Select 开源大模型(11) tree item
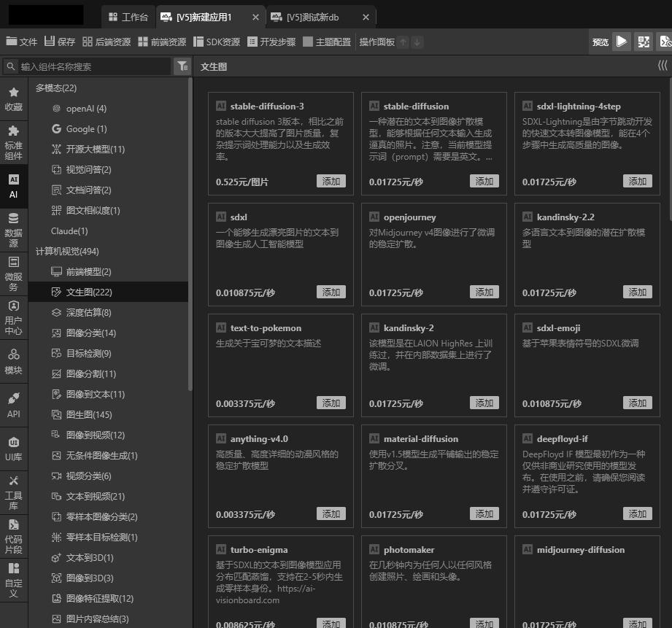The width and height of the screenshot is (672, 628). pos(108,149)
